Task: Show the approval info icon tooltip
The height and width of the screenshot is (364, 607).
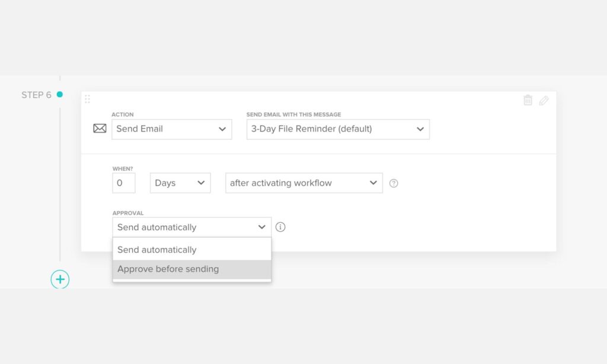Action: click(x=280, y=227)
